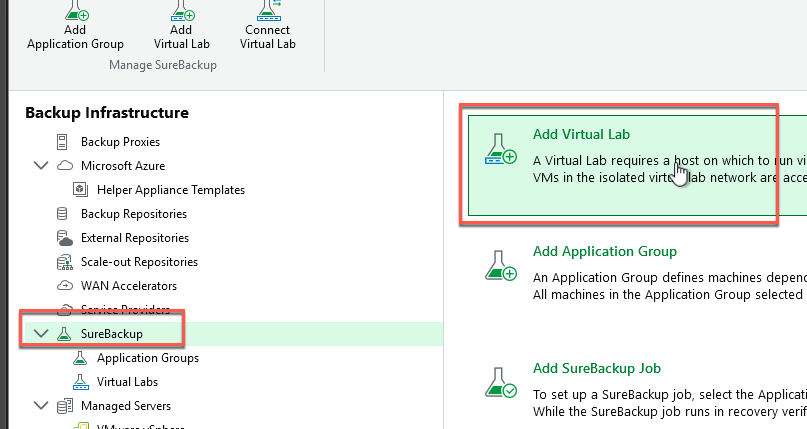Open Helper Appliance Templates node

point(170,190)
